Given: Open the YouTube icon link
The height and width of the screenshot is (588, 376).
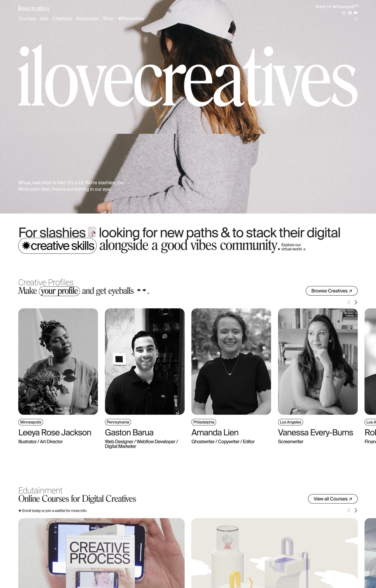Looking at the screenshot, I should [x=356, y=13].
